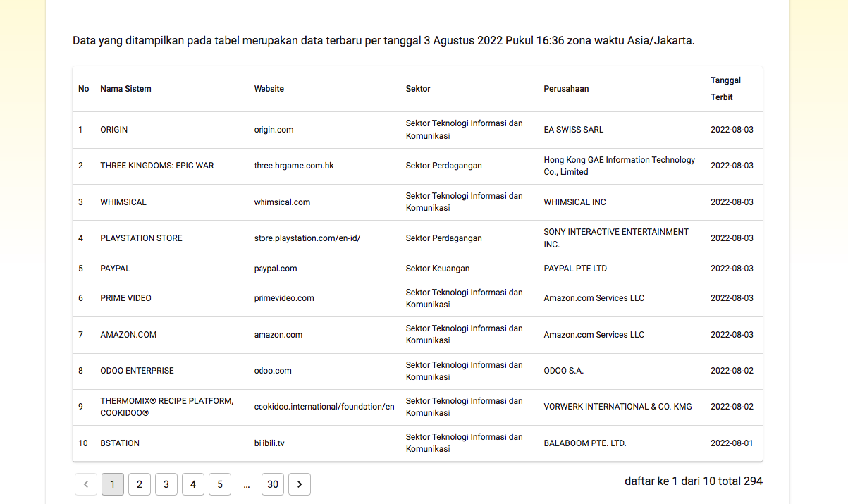Click the sector cell in ORIGIN row
Image resolution: width=848 pixels, height=504 pixels.
[465, 130]
